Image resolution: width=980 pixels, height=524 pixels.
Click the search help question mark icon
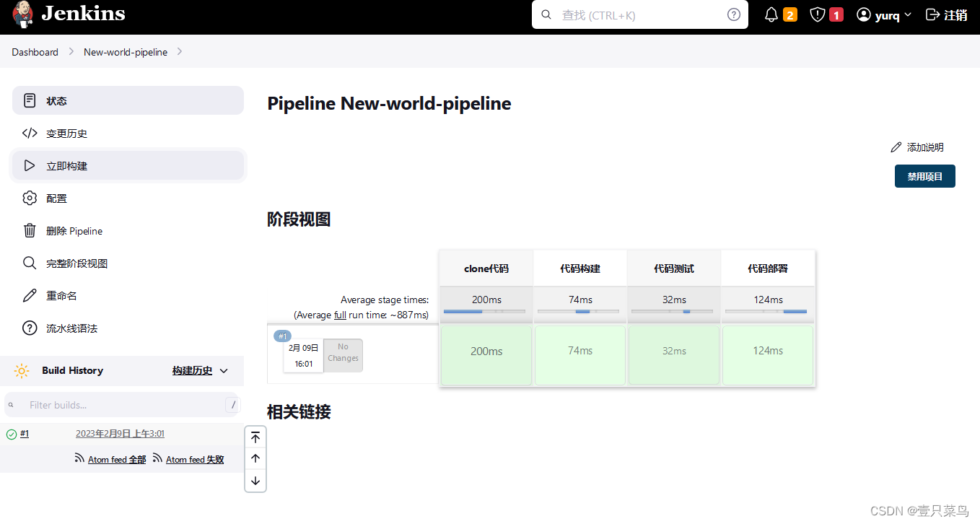734,14
